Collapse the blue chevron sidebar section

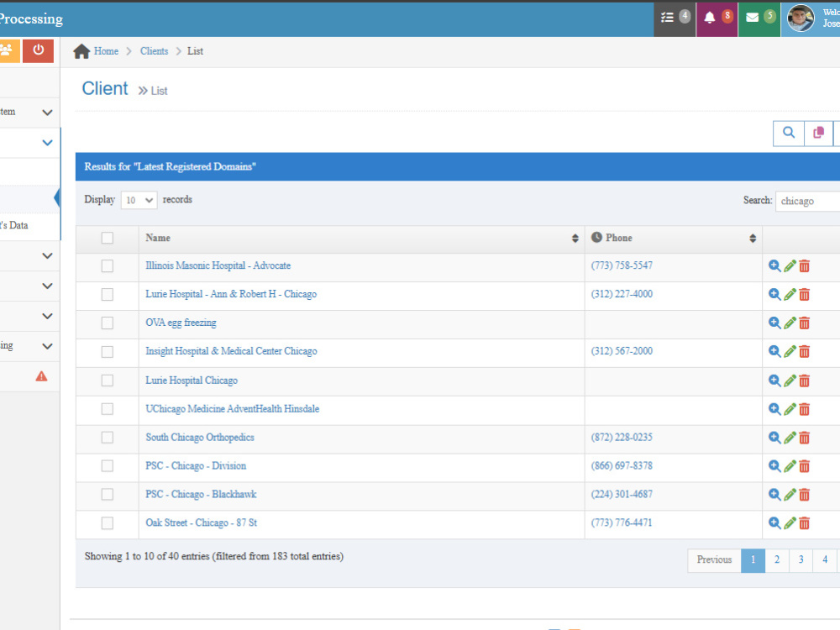pyautogui.click(x=47, y=143)
